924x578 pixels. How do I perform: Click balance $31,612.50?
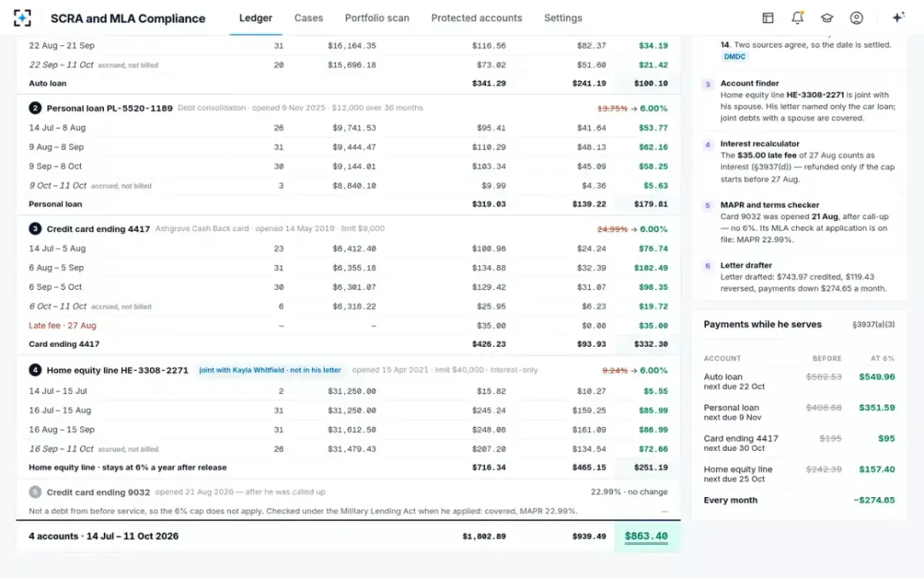(352, 429)
